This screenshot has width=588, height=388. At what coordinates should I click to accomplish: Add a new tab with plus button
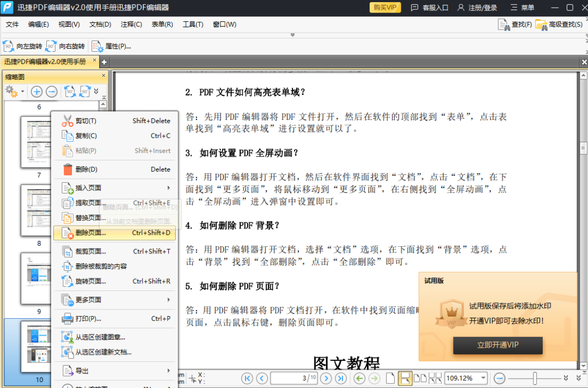(104, 62)
